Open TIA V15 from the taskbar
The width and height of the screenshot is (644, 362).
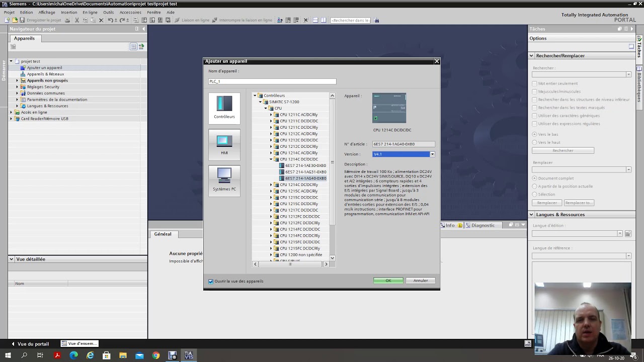click(x=189, y=355)
